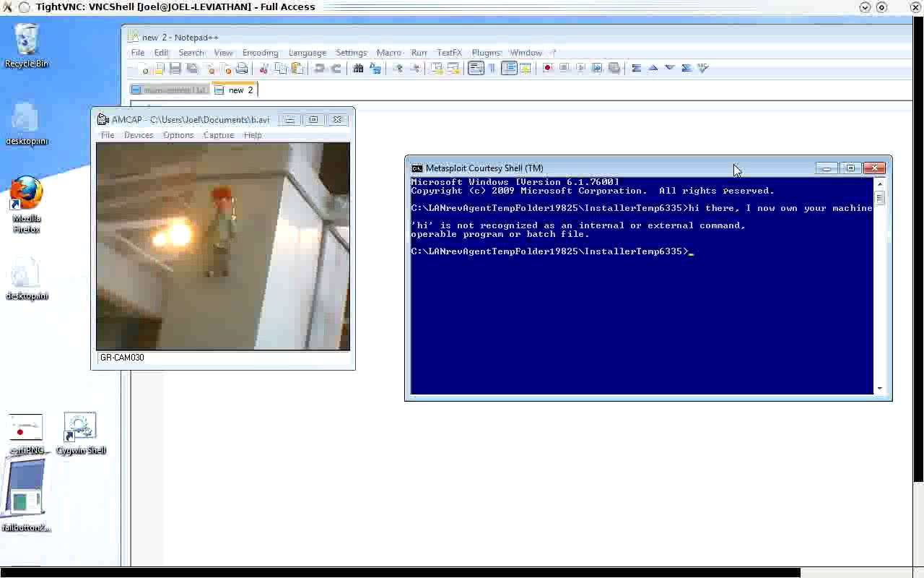Play back the recorded macro
924x578 pixels.
click(580, 68)
